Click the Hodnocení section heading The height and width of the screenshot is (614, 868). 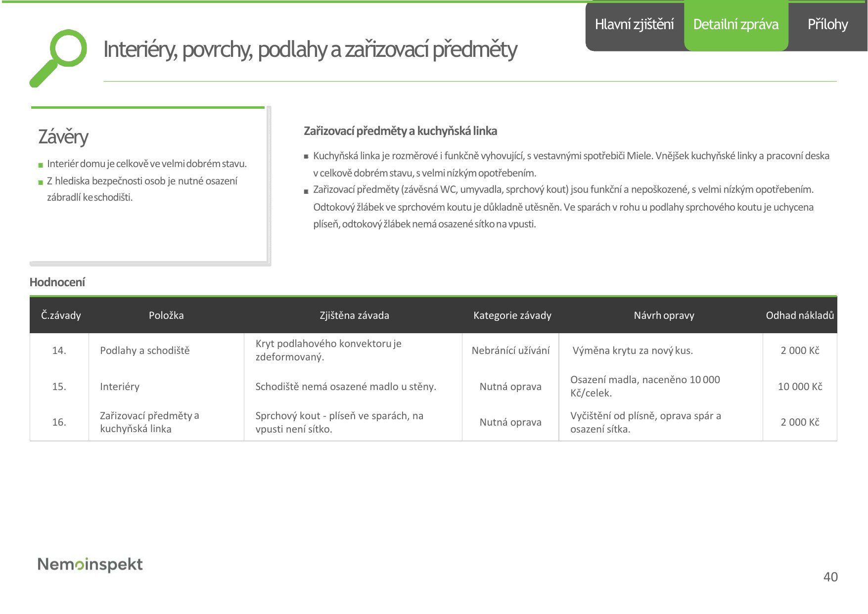pos(57,282)
